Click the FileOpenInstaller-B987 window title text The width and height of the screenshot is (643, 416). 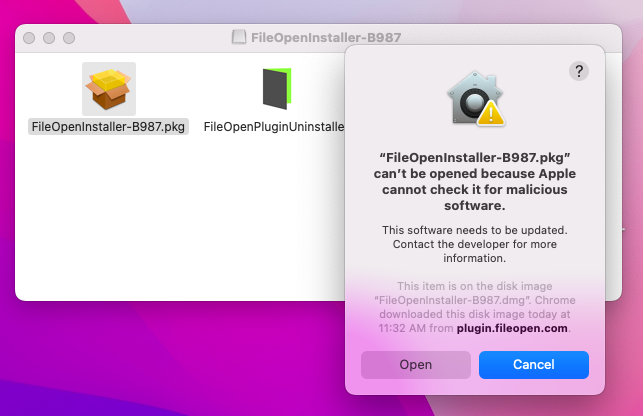click(x=326, y=37)
